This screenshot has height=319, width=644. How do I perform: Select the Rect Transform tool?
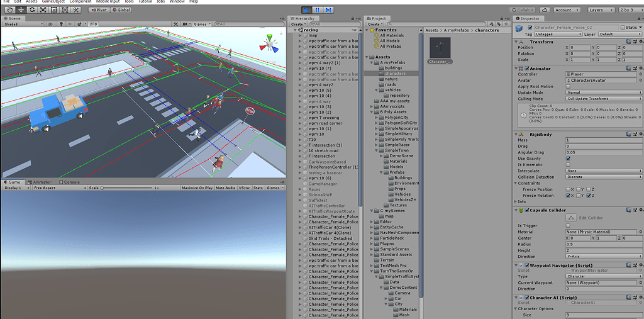[53, 10]
